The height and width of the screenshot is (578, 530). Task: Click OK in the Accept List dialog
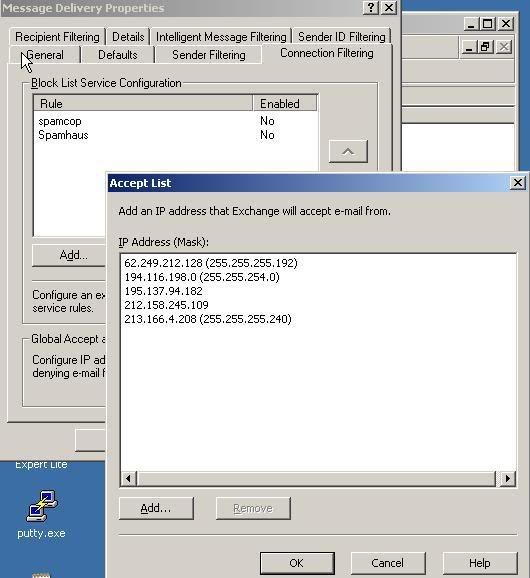297,563
